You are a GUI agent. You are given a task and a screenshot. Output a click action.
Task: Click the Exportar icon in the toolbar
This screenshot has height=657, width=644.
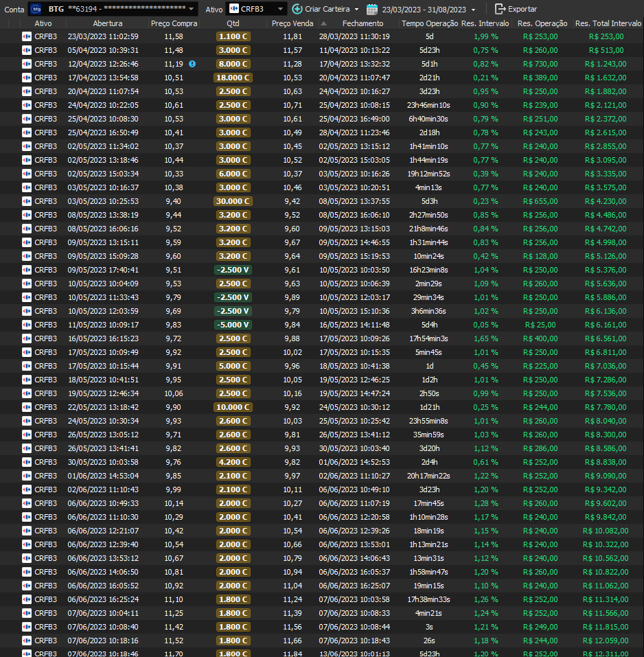(500, 9)
